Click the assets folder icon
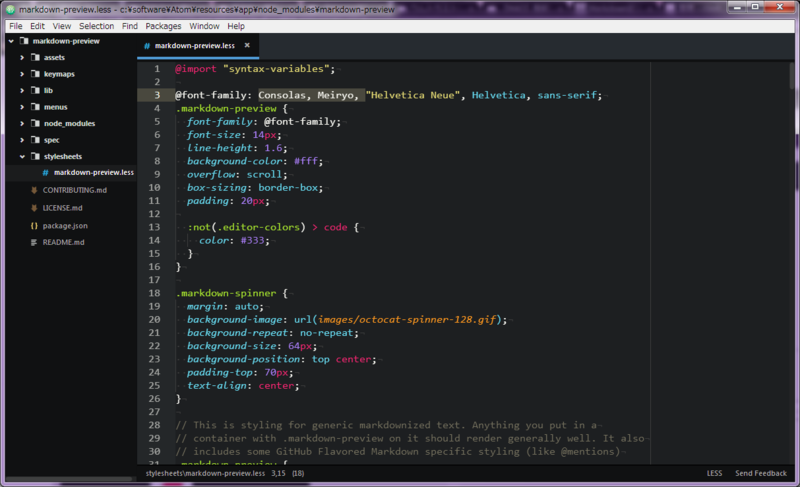The image size is (800, 487). 35,57
